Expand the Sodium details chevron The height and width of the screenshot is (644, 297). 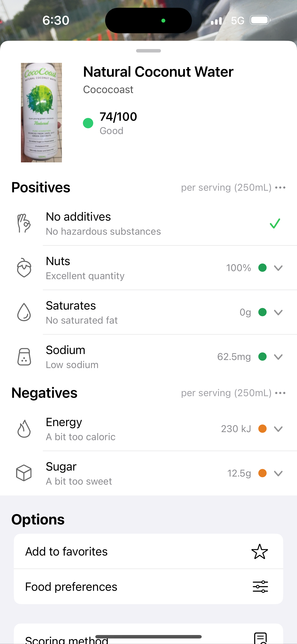[278, 357]
